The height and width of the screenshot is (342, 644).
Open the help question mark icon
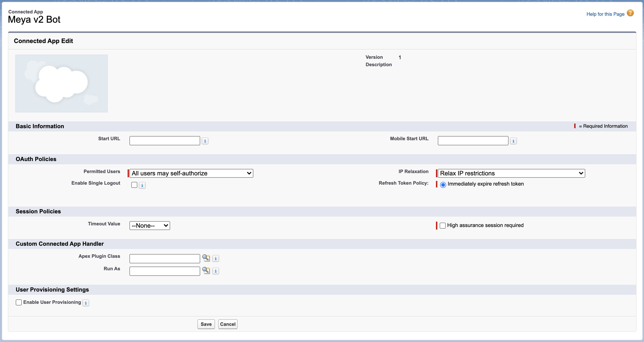pos(630,13)
